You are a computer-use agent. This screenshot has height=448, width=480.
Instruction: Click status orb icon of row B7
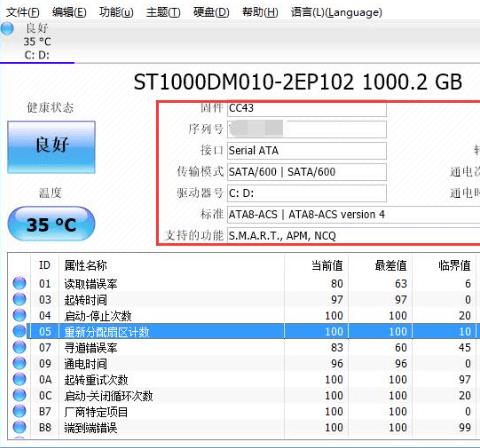tap(19, 411)
